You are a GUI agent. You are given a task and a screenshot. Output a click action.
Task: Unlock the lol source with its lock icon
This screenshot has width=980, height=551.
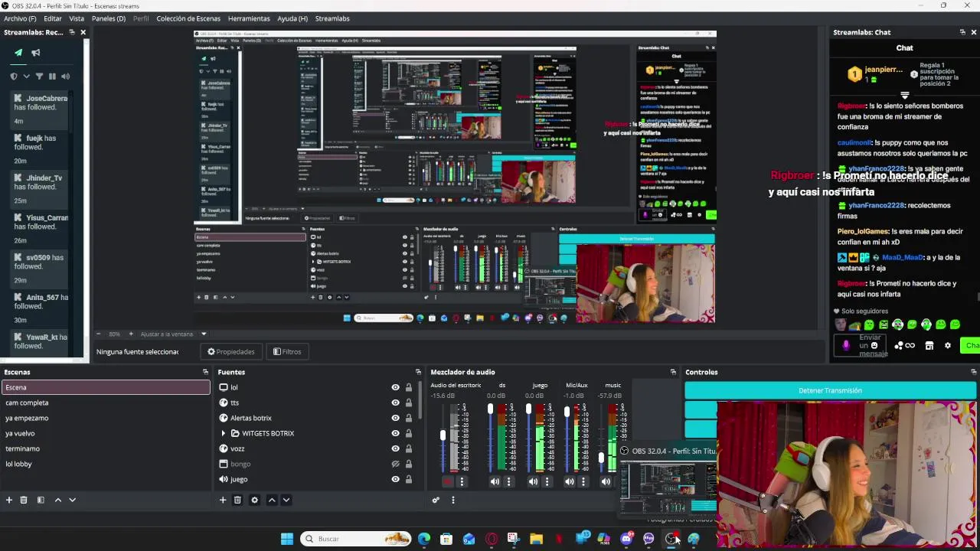(408, 387)
